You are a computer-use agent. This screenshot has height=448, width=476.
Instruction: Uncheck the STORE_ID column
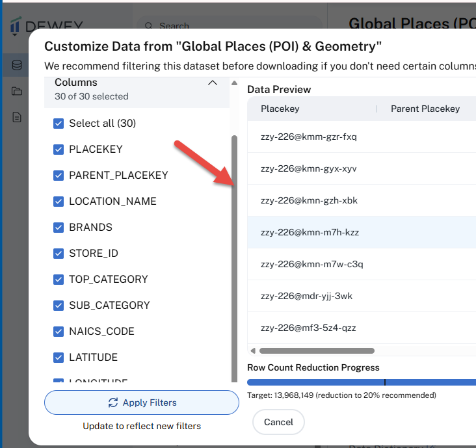point(59,254)
